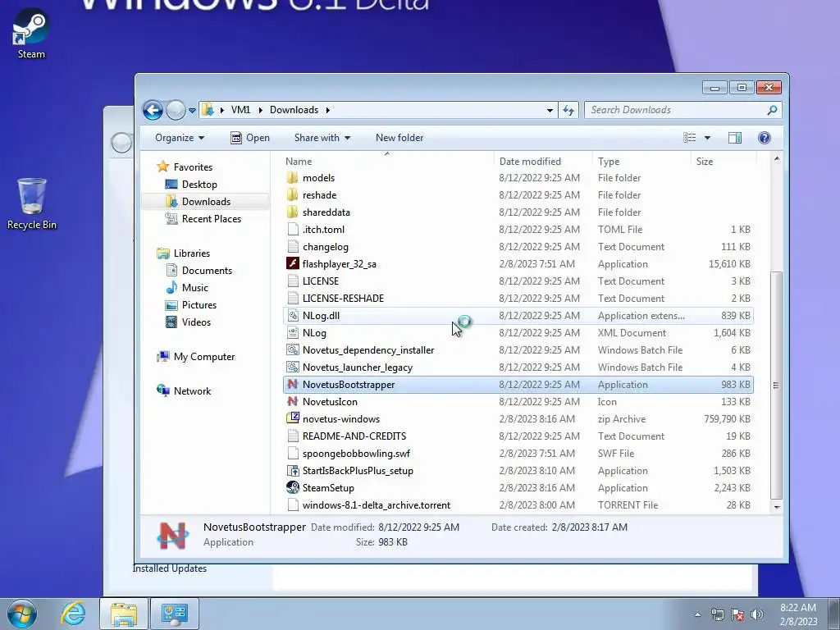Sort by the Type column header

[x=641, y=162]
